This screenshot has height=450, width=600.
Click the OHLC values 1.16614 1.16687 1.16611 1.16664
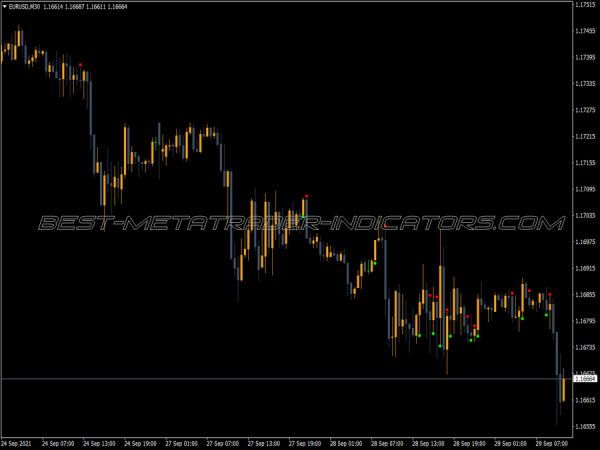pos(85,7)
